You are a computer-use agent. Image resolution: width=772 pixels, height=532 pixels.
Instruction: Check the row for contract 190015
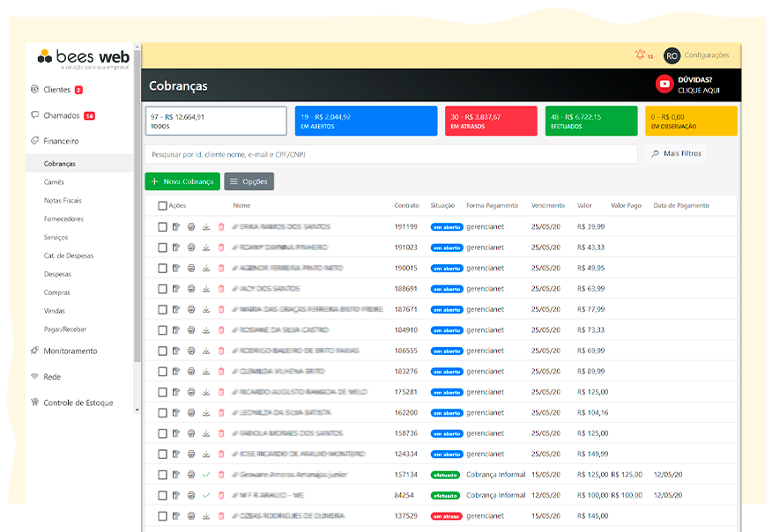tap(162, 269)
